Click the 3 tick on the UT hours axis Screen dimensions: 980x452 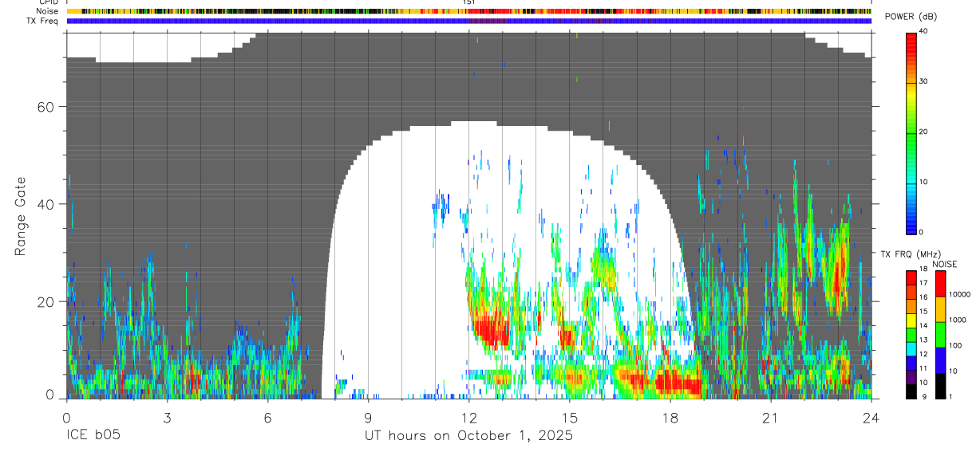(x=167, y=418)
